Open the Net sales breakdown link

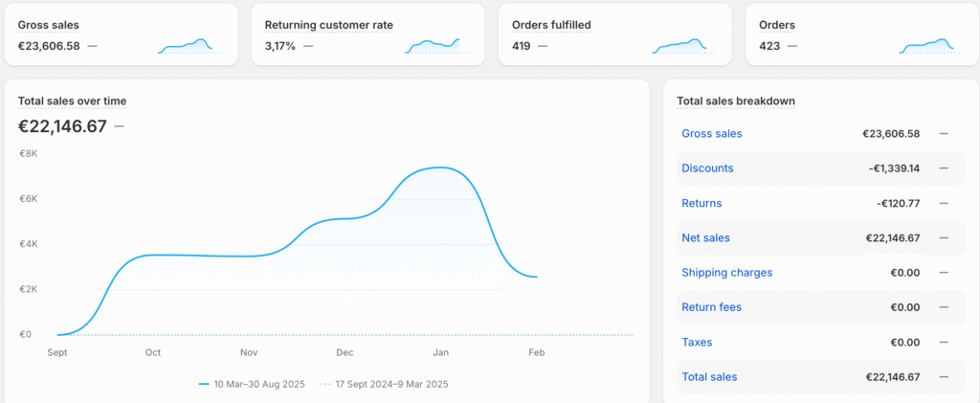[705, 237]
